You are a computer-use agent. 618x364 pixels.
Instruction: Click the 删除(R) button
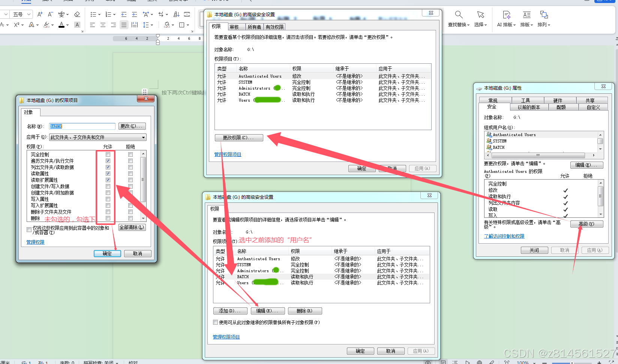pyautogui.click(x=305, y=311)
